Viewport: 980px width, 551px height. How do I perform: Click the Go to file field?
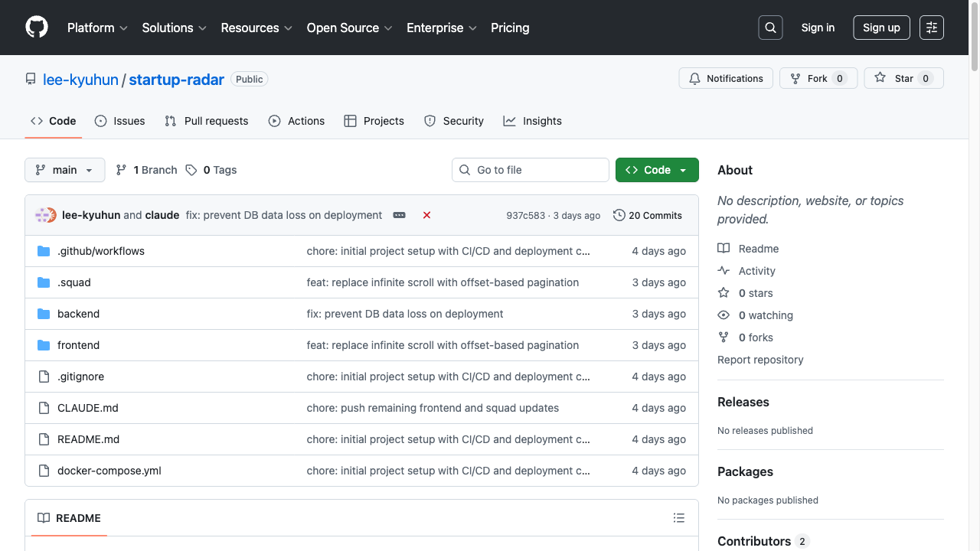531,170
